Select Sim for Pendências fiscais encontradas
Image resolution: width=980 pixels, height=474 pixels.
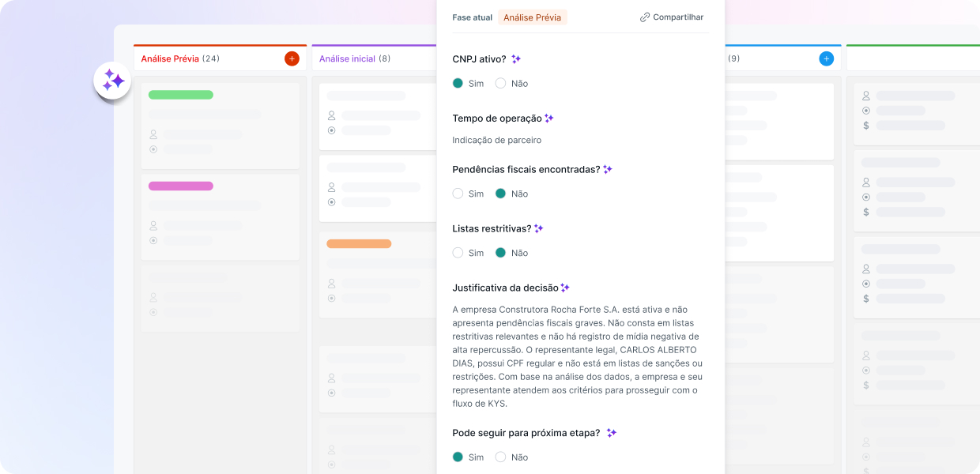pos(458,194)
